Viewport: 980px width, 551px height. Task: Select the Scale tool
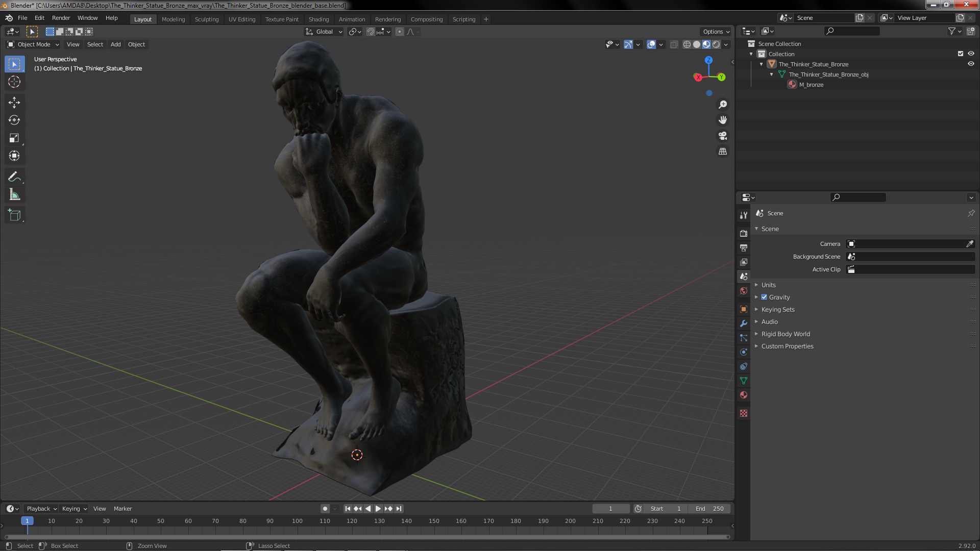coord(14,138)
